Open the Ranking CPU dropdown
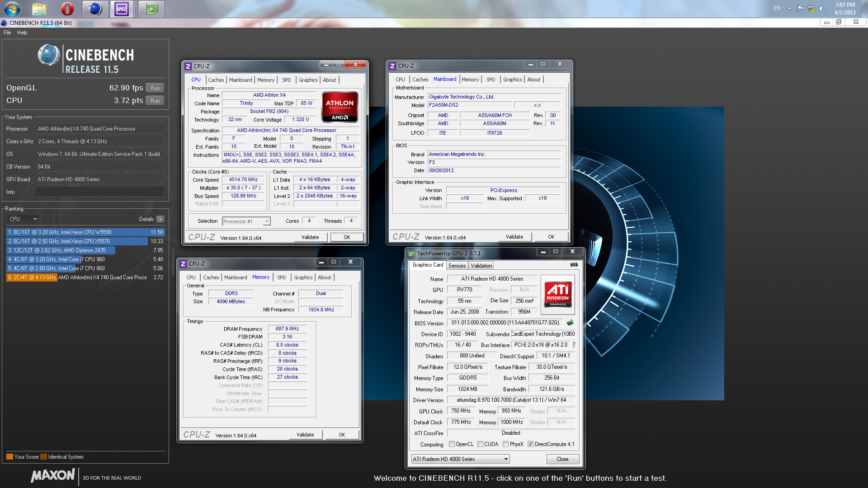The image size is (868, 488). click(x=23, y=219)
